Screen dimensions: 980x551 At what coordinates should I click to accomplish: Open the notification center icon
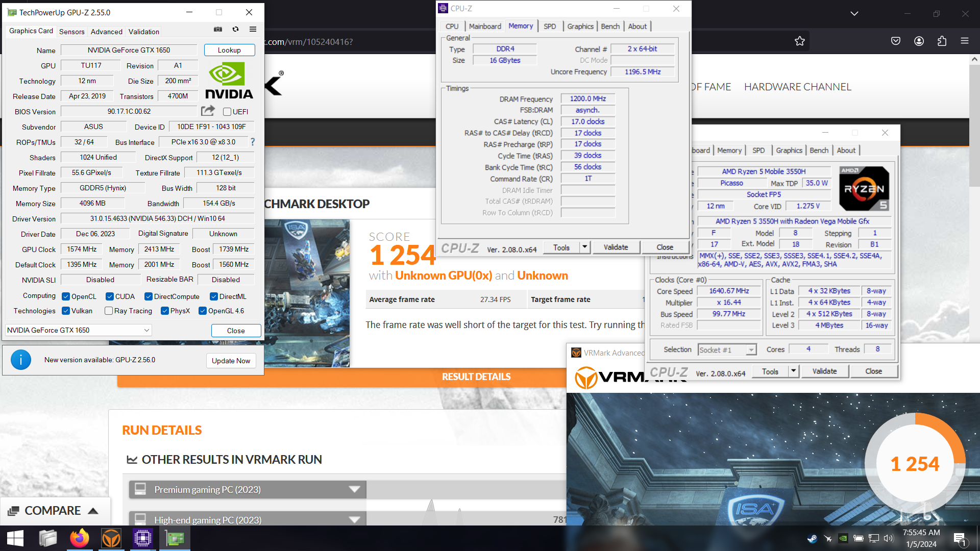960,539
